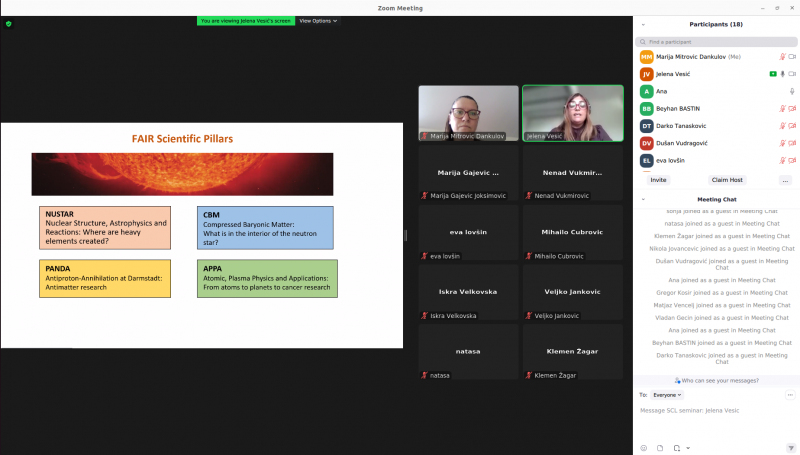Click the 'Who can see your messages?' link
This screenshot has width=800, height=455.
click(719, 381)
